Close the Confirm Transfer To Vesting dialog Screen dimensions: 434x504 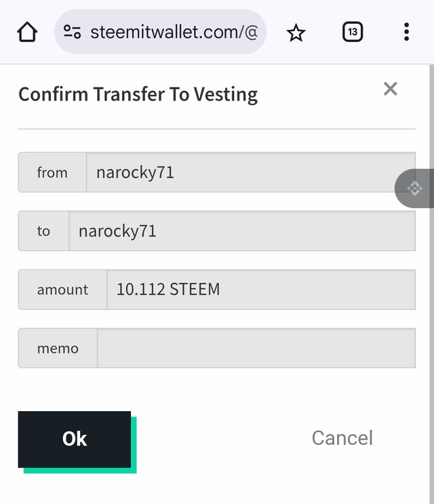point(391,89)
